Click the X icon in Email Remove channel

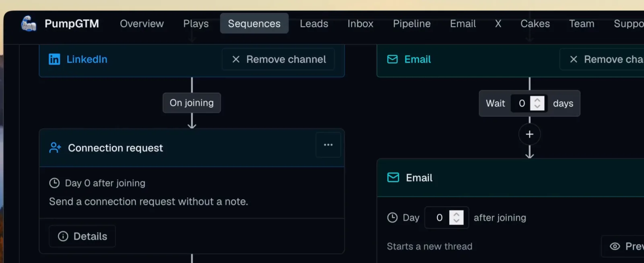(x=574, y=60)
